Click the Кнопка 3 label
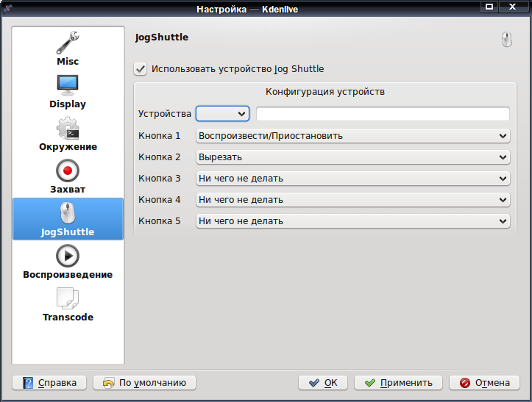The width and height of the screenshot is (532, 402). (159, 179)
